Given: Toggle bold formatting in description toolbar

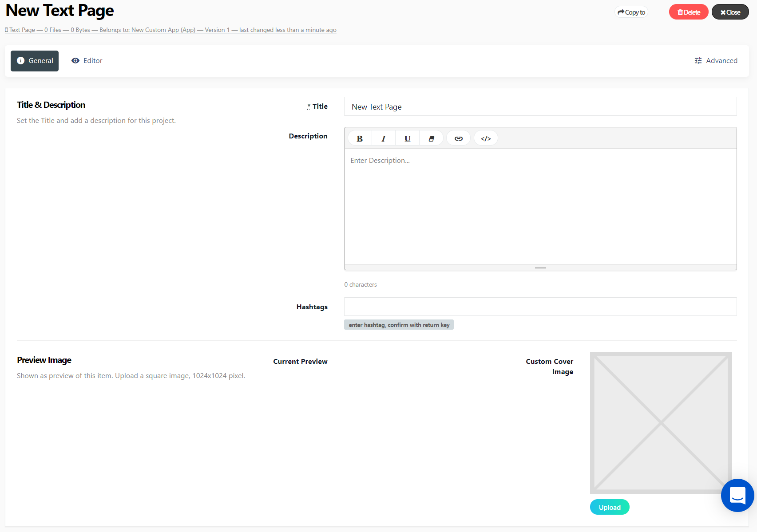Looking at the screenshot, I should pos(360,138).
